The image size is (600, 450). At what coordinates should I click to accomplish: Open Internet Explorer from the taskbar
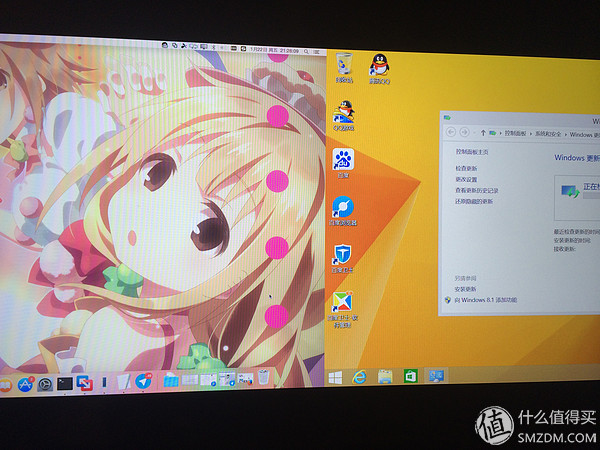click(359, 377)
